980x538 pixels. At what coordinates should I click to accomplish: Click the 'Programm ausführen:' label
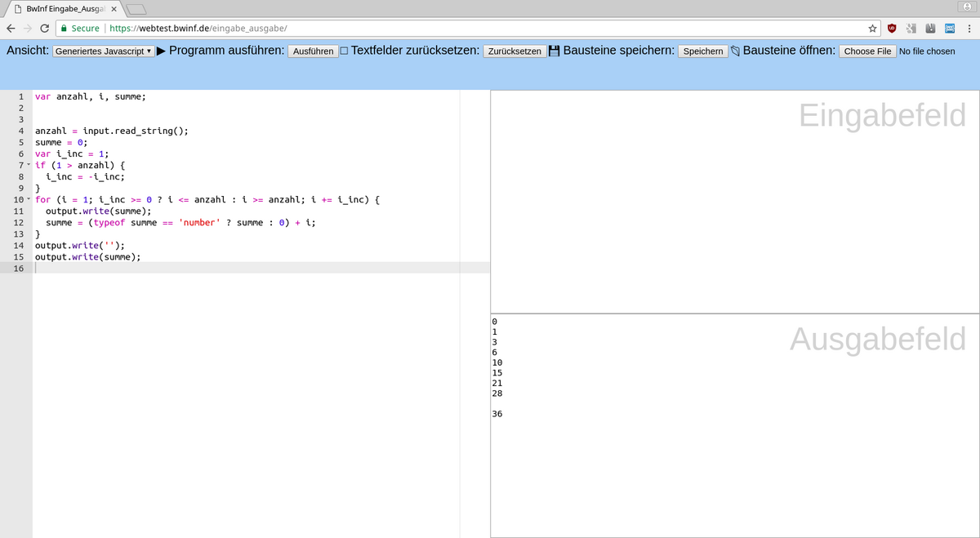point(227,51)
